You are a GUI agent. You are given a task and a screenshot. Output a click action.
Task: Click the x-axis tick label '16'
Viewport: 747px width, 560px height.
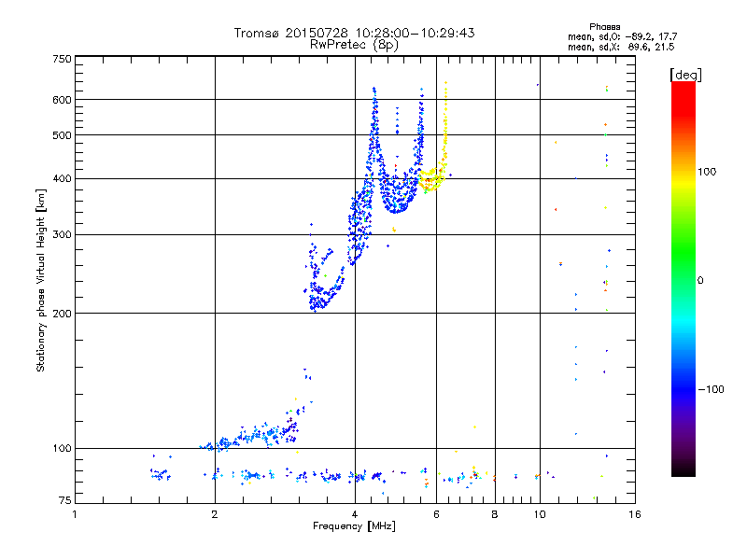[635, 514]
